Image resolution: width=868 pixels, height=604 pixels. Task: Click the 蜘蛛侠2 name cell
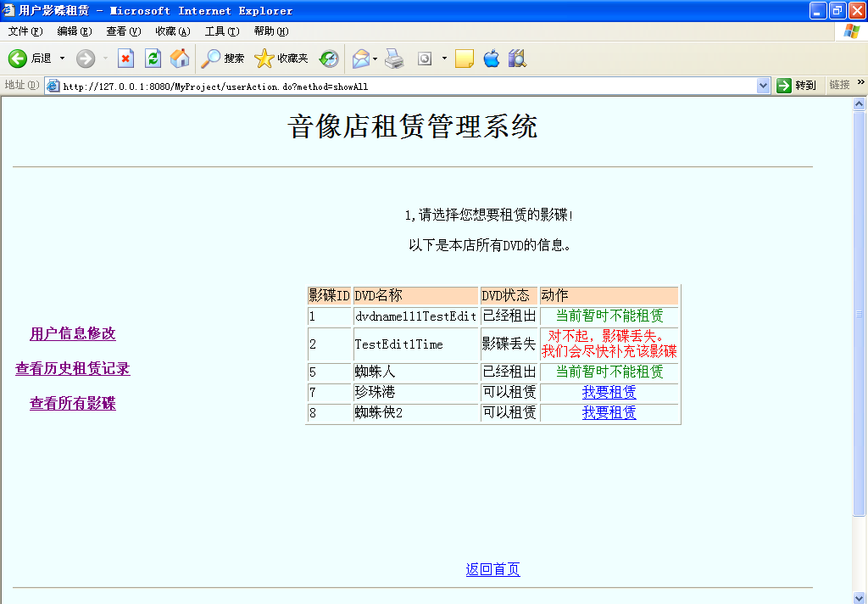(415, 413)
